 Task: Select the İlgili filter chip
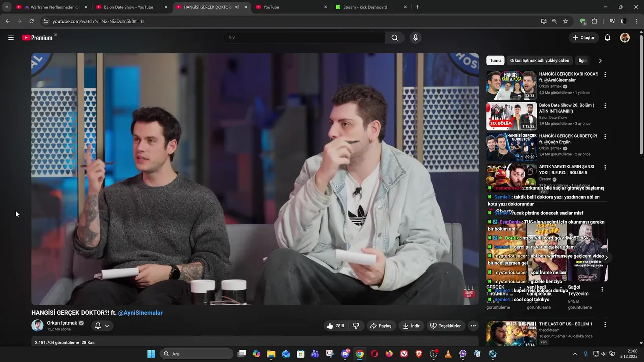click(582, 60)
